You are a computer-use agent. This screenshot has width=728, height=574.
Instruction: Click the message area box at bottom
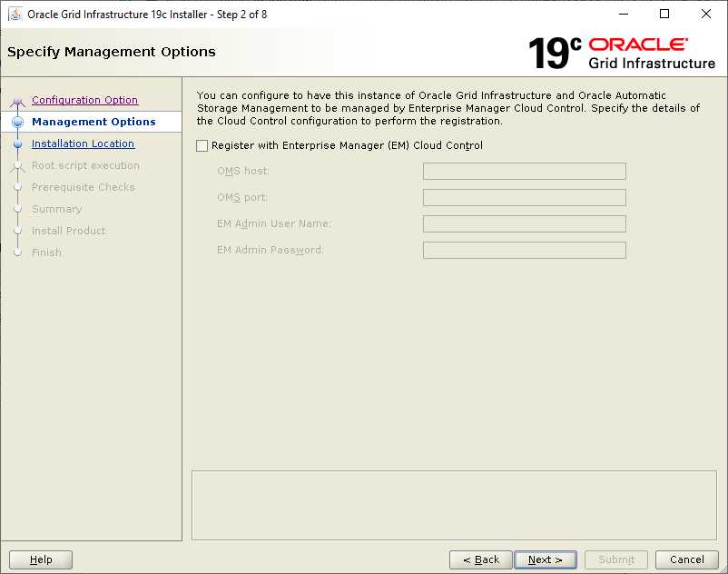coord(454,505)
